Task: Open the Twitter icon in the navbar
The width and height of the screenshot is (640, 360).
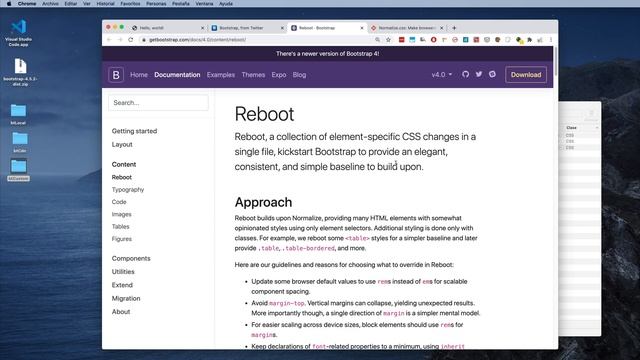Action: pyautogui.click(x=479, y=74)
